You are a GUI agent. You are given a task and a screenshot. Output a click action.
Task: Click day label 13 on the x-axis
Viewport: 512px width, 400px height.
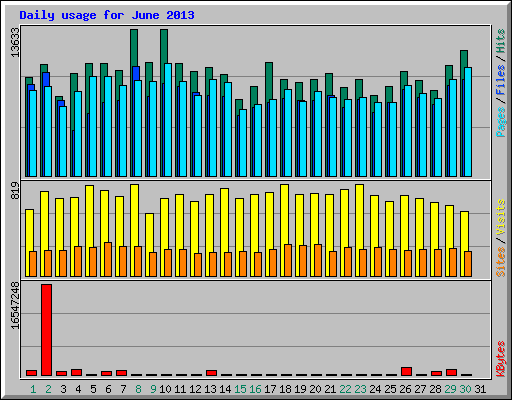point(210,389)
